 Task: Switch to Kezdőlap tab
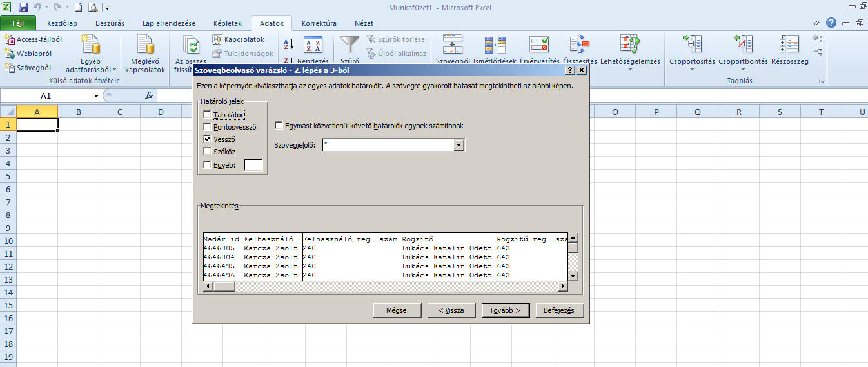click(63, 23)
